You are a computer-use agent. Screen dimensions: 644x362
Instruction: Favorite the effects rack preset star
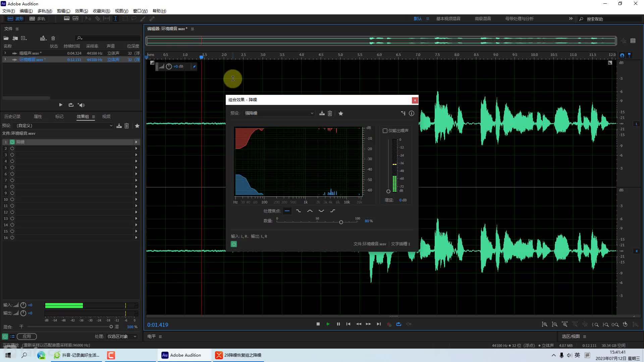(137, 126)
